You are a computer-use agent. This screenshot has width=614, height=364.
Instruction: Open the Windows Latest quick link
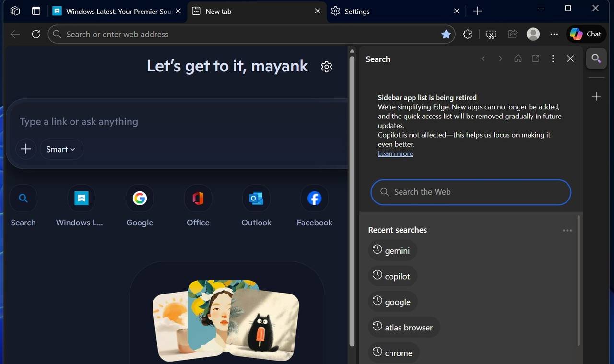[80, 206]
